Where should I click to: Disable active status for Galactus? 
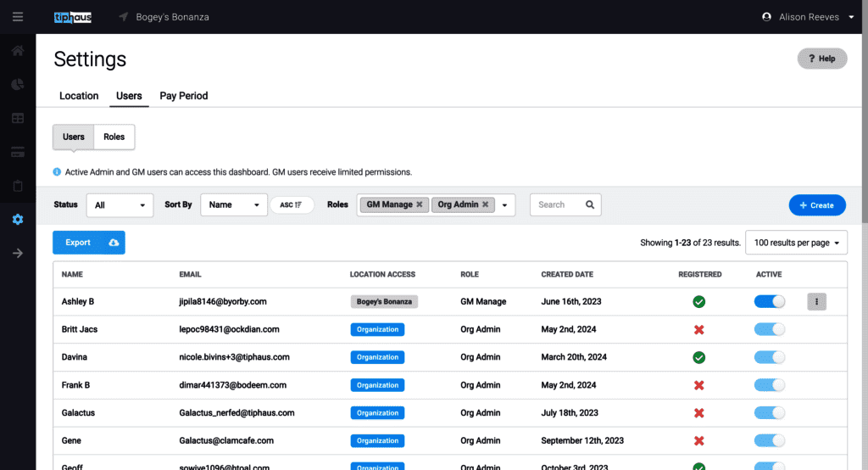point(769,413)
